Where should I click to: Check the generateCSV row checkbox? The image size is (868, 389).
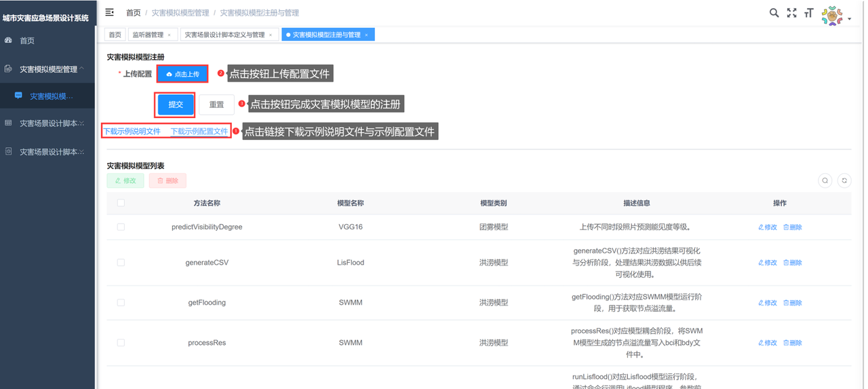[121, 262]
